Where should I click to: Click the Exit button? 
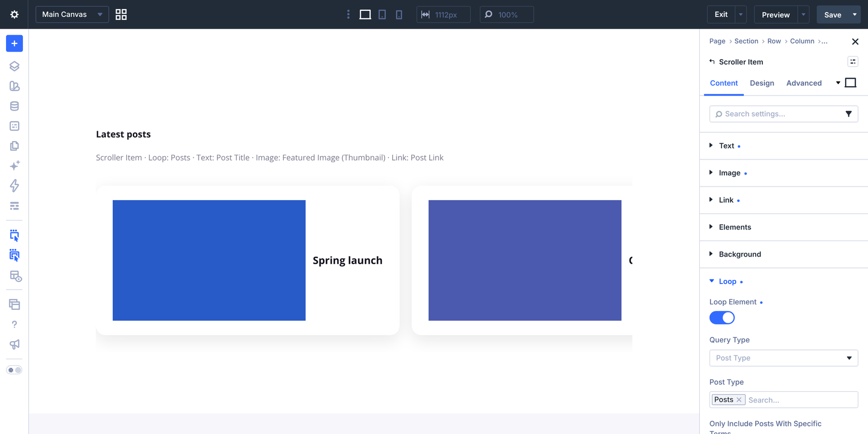pyautogui.click(x=721, y=15)
